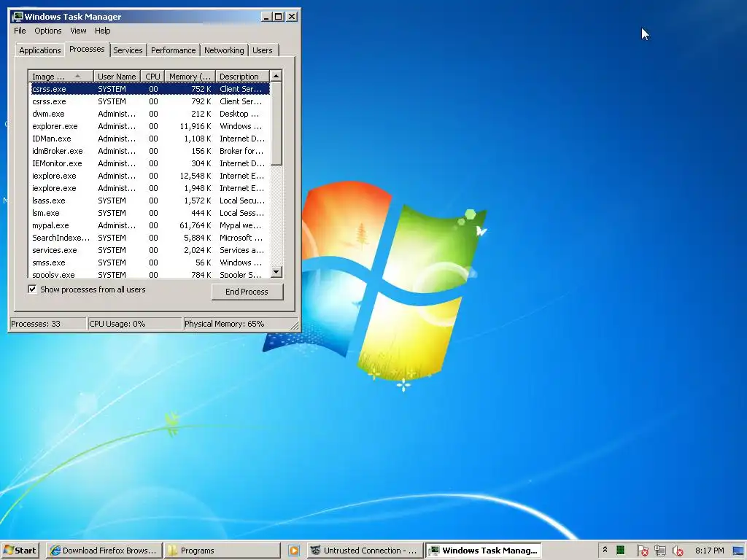Click the green CPU meter tray icon

pyautogui.click(x=620, y=551)
